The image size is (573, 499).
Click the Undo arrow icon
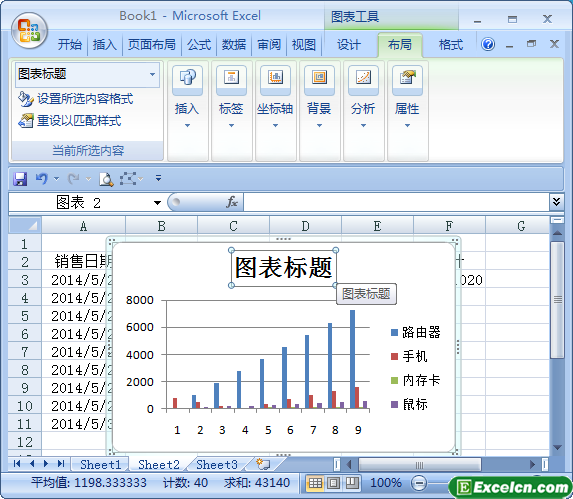click(x=41, y=179)
